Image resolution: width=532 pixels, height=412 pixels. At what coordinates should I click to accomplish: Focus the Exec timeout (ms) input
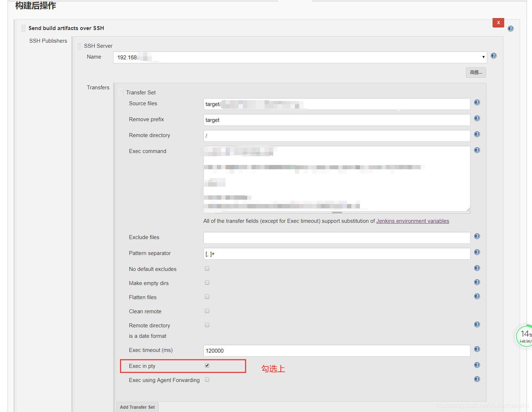click(337, 351)
